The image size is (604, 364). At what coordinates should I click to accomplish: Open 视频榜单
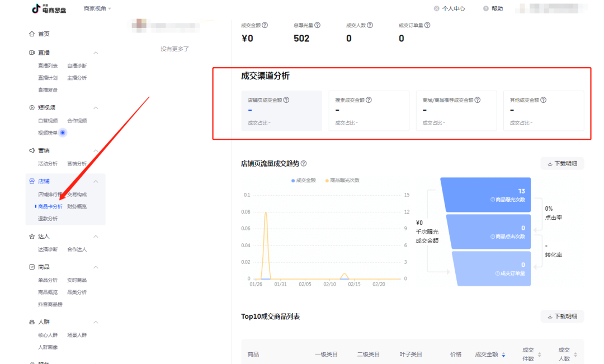pos(48,133)
